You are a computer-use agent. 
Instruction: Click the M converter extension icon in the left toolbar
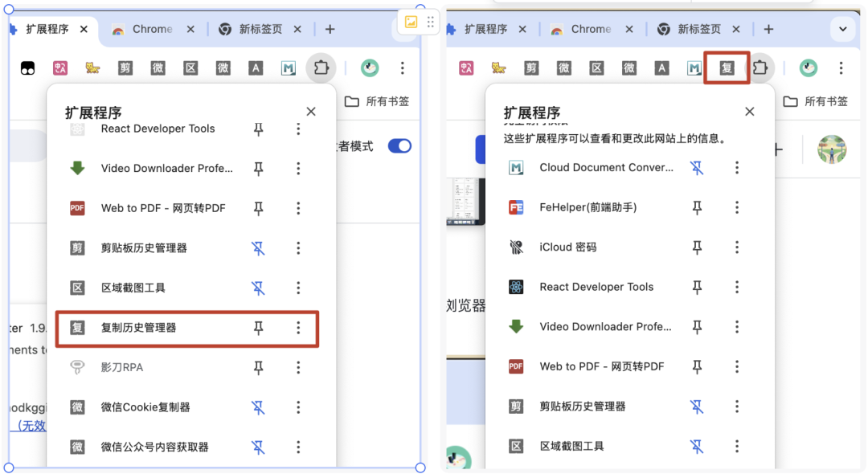pos(288,68)
